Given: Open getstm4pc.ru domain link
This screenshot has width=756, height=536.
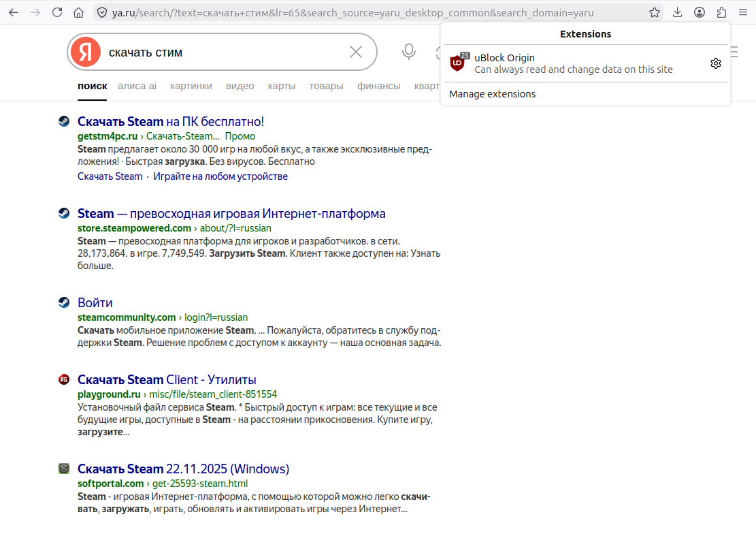Looking at the screenshot, I should tap(108, 136).
